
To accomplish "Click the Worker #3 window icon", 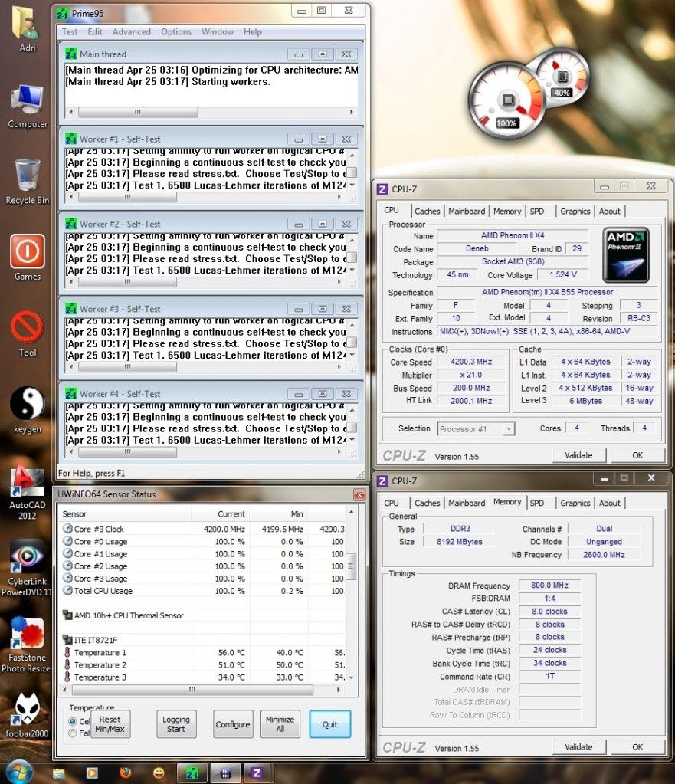I will tap(71, 309).
